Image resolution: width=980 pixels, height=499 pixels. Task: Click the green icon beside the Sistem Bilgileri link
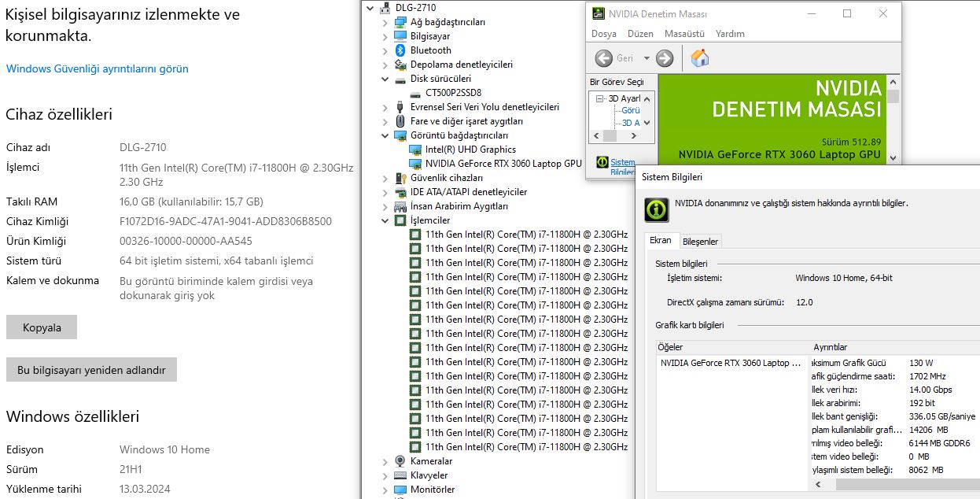coord(602,162)
